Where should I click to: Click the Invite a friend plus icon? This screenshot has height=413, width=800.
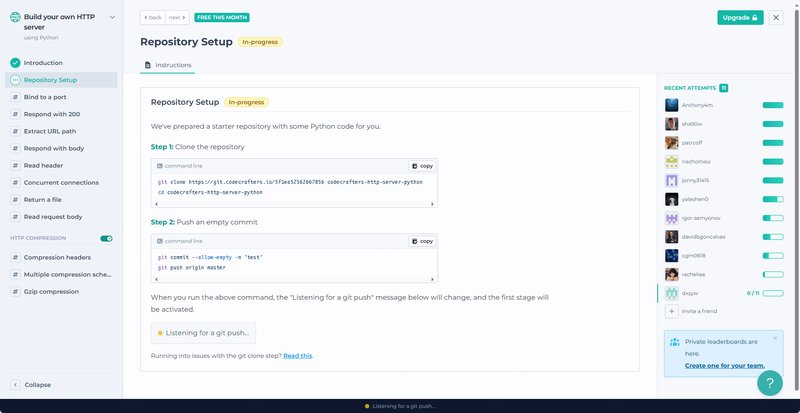point(672,311)
